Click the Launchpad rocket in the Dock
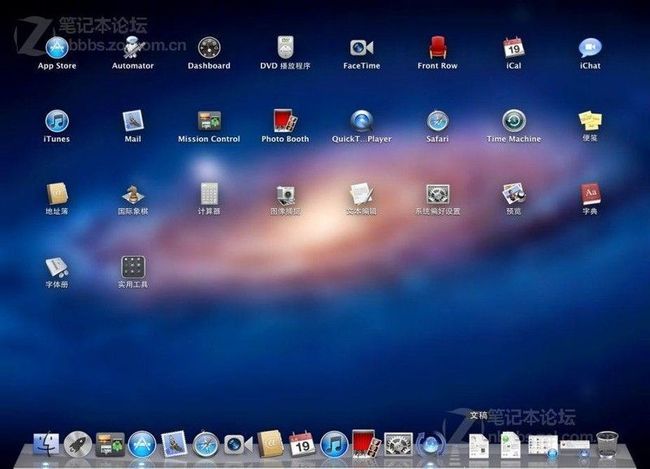The image size is (650, 469). (x=78, y=445)
